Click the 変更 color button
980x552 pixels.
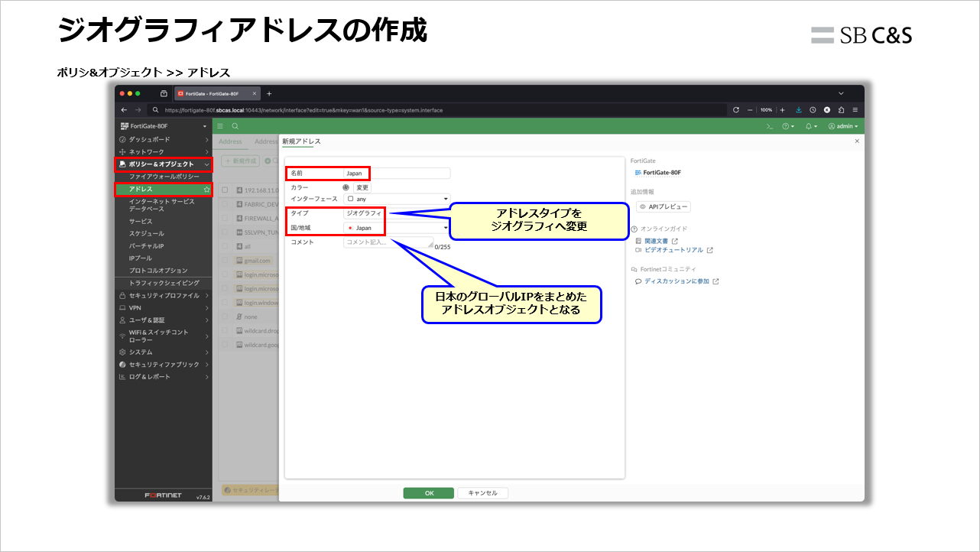click(362, 187)
